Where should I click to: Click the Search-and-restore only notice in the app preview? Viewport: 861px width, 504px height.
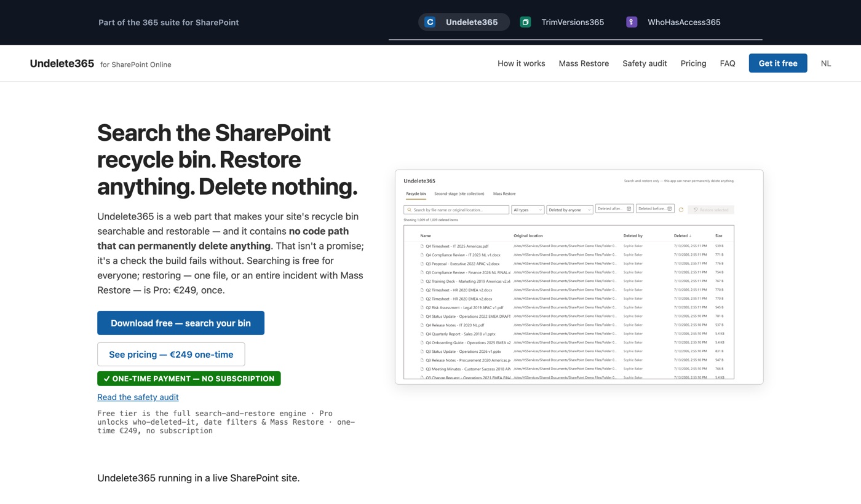click(679, 181)
